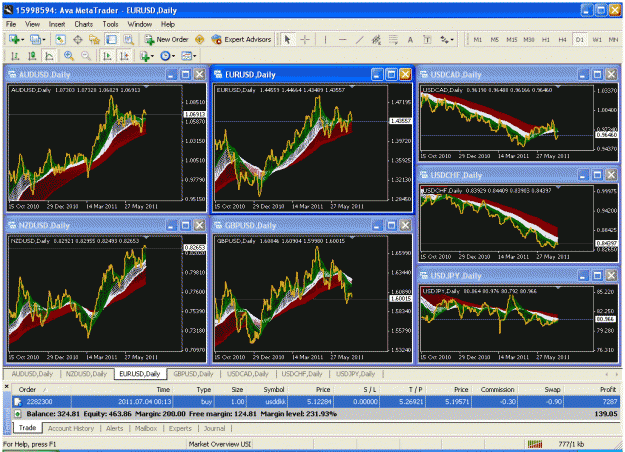Switch to the H1 timeframe
The width and height of the screenshot is (625, 452).
pyautogui.click(x=546, y=39)
